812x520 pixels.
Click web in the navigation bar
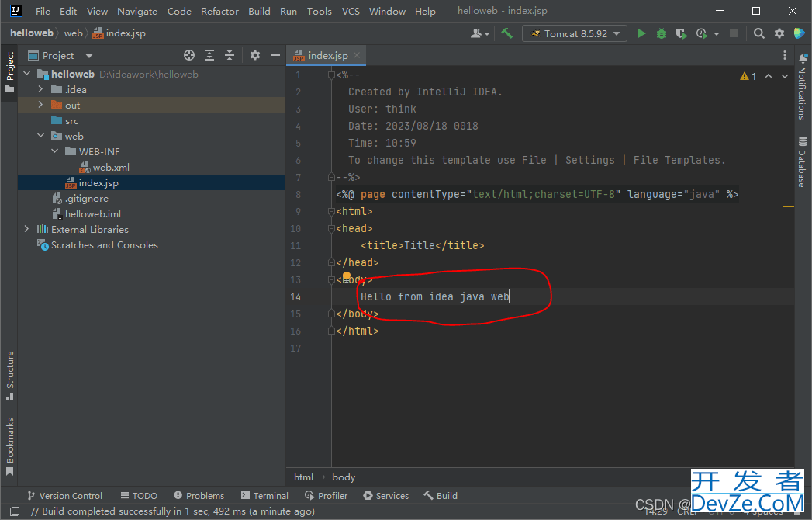point(74,33)
